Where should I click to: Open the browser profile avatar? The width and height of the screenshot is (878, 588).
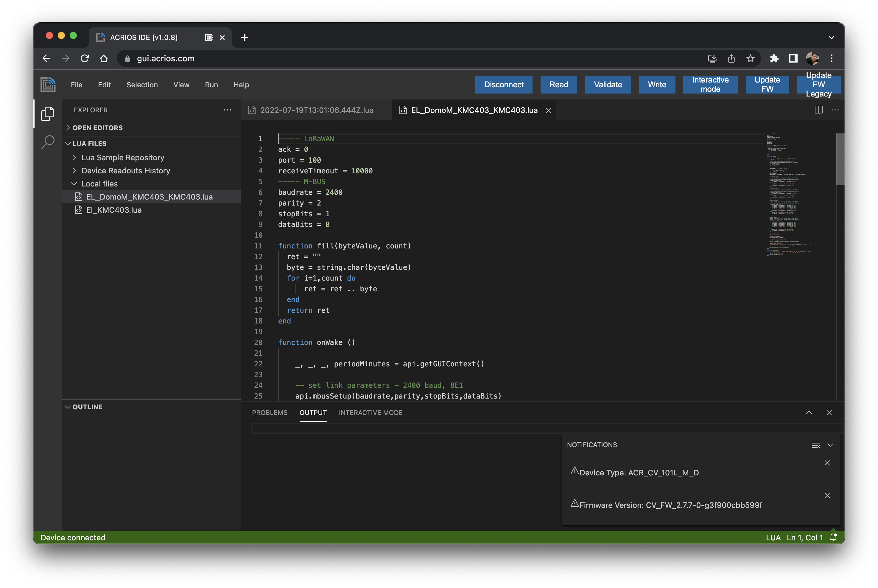click(812, 58)
